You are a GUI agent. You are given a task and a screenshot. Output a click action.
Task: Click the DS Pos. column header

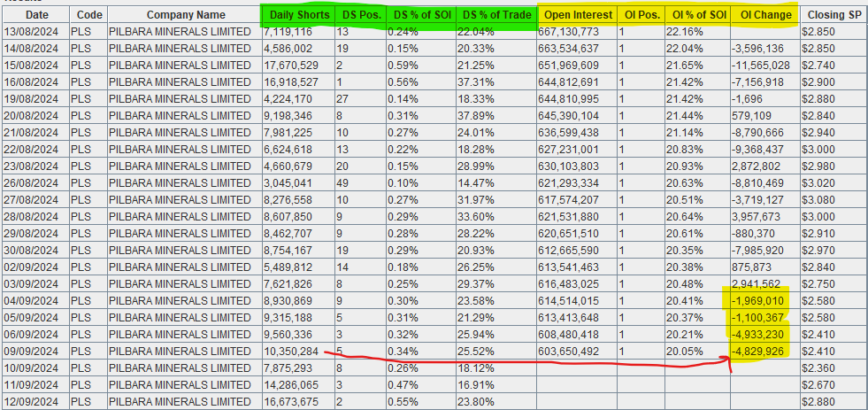(361, 15)
